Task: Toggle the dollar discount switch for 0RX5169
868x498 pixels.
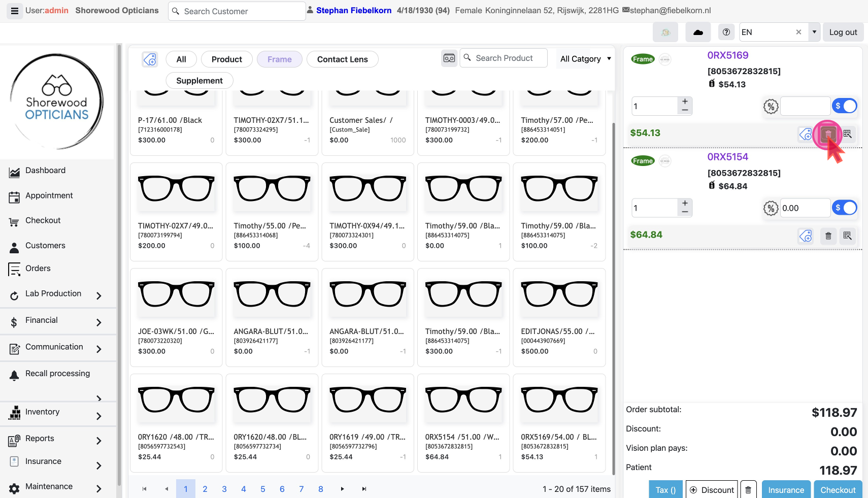Action: pos(845,106)
